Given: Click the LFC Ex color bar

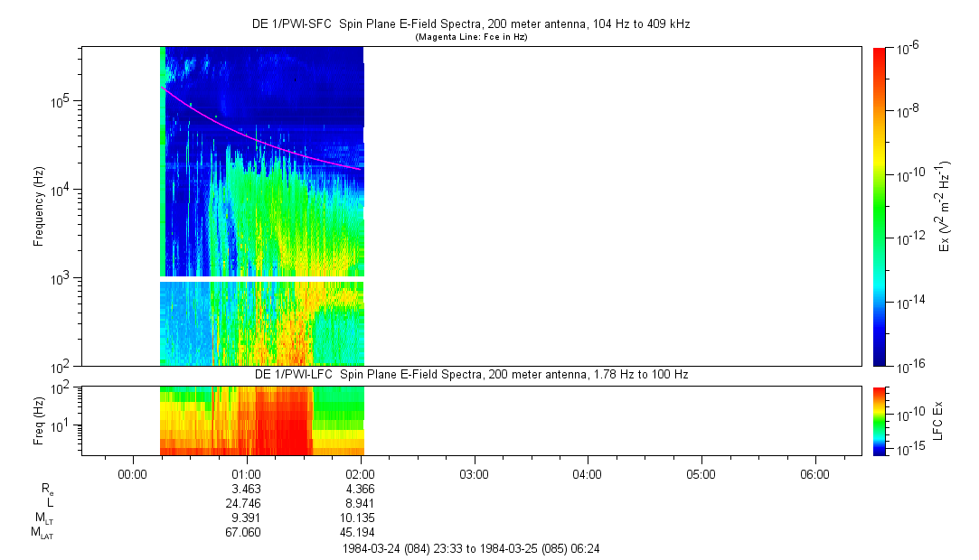Looking at the screenshot, I should (x=880, y=420).
